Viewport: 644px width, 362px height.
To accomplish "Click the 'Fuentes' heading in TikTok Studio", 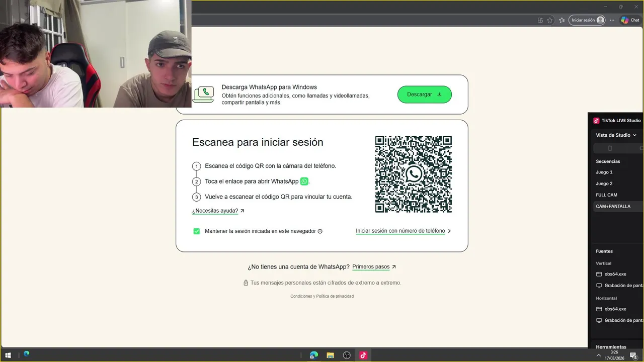I will coord(604,251).
